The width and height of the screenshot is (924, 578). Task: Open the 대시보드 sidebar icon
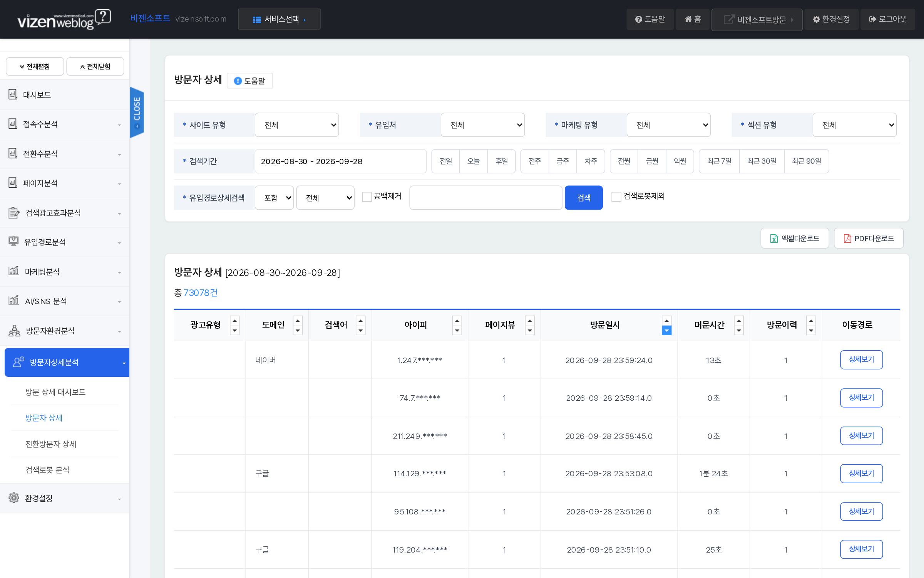13,94
